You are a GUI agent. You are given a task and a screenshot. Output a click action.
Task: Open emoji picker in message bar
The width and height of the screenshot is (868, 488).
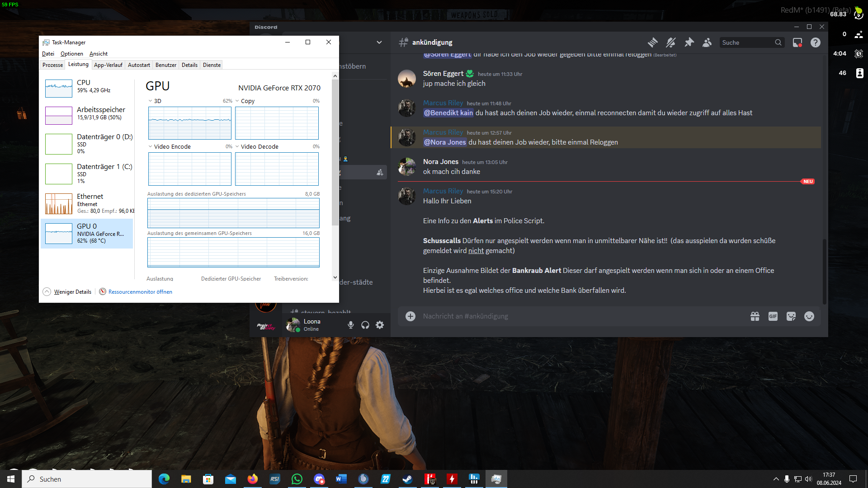click(x=809, y=316)
